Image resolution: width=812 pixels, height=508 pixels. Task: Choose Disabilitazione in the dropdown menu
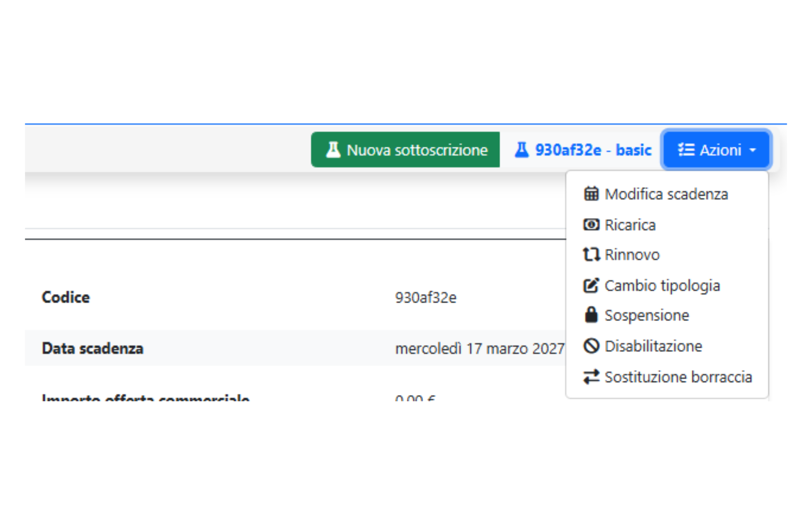pyautogui.click(x=653, y=346)
